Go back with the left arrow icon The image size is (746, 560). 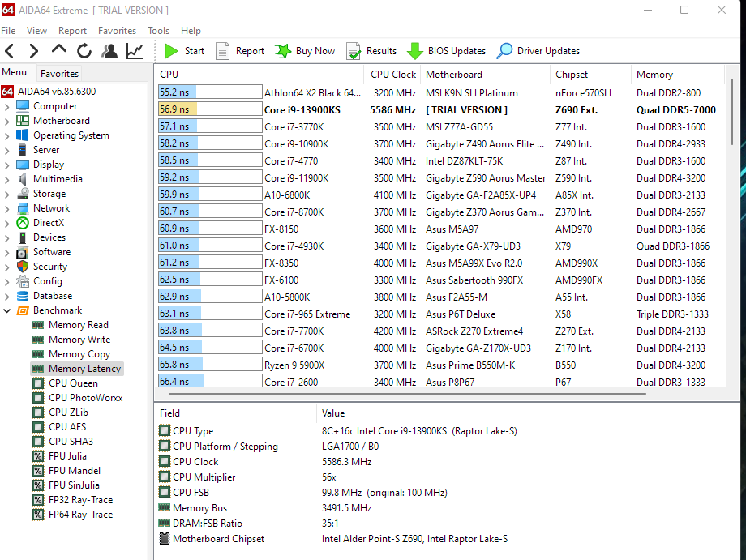click(x=10, y=51)
